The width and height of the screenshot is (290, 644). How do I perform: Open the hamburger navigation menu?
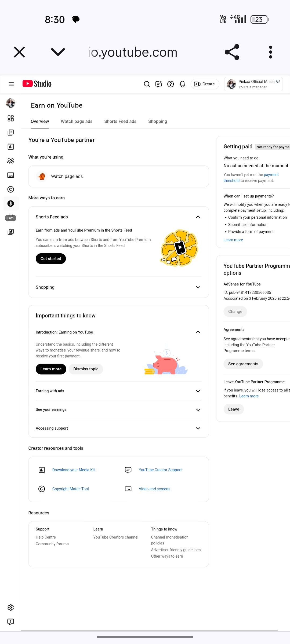(11, 84)
